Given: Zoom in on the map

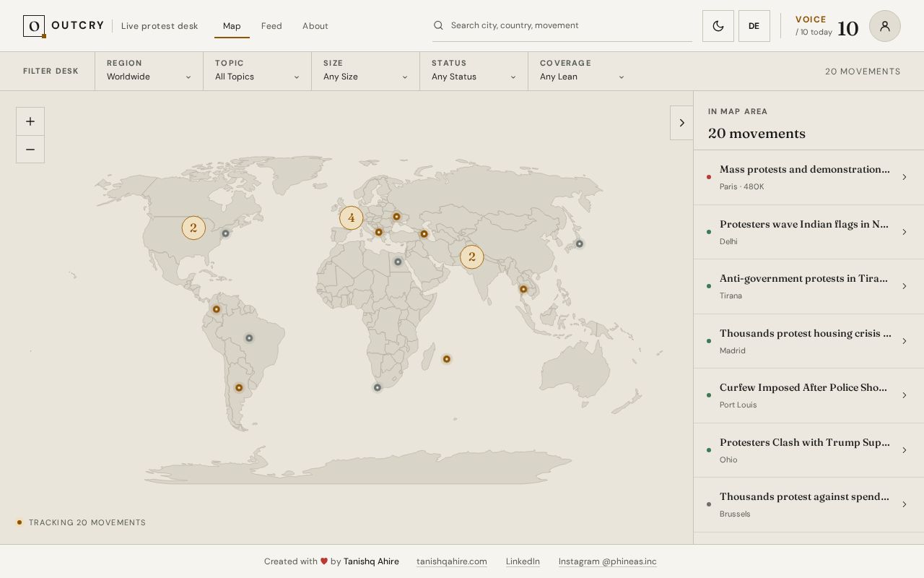Looking at the screenshot, I should [30, 121].
